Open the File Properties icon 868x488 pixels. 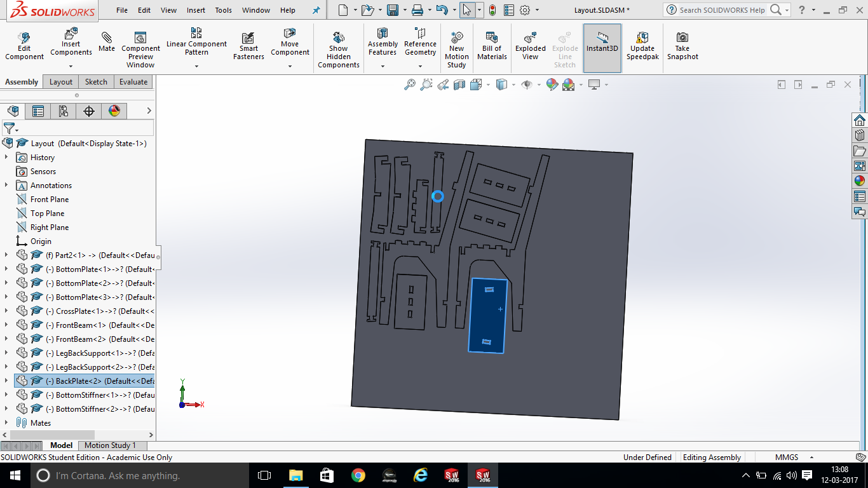coord(509,10)
